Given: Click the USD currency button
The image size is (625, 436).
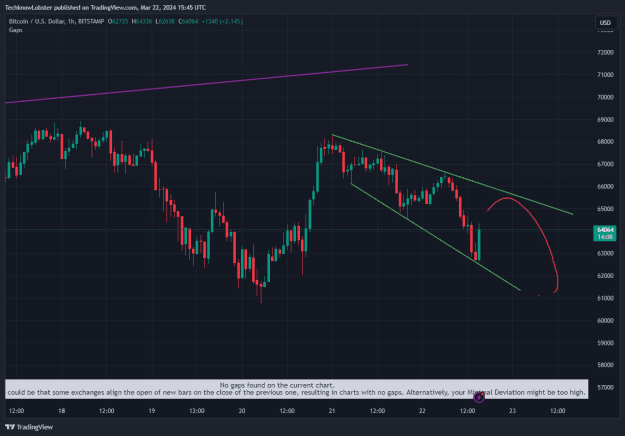Looking at the screenshot, I should tap(605, 23).
